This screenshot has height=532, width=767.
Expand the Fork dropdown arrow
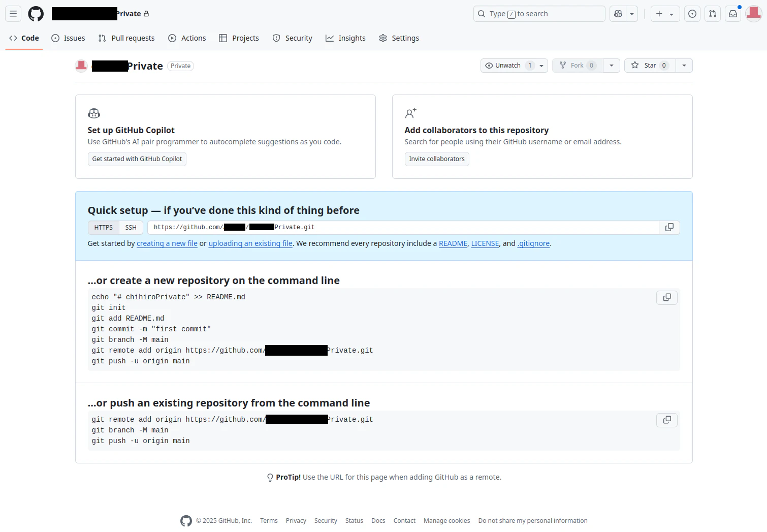tap(612, 66)
